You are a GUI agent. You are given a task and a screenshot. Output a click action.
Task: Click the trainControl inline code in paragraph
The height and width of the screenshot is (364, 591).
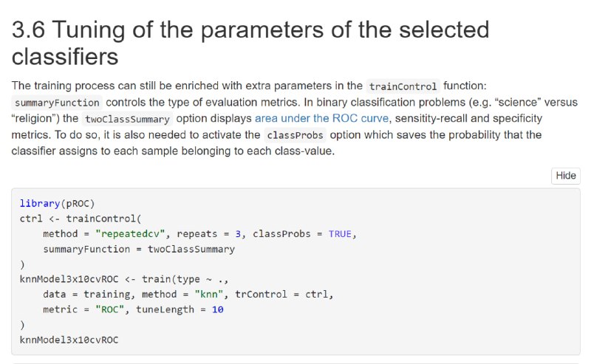pos(403,86)
